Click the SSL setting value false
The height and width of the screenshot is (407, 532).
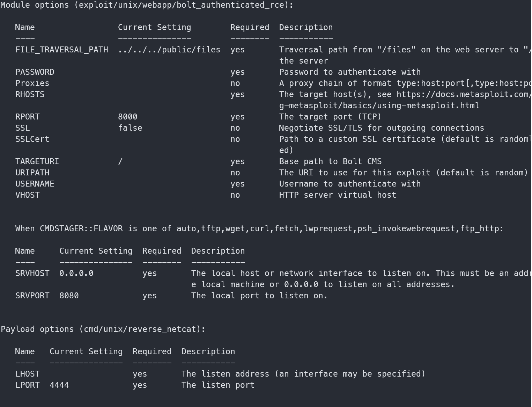tap(130, 128)
